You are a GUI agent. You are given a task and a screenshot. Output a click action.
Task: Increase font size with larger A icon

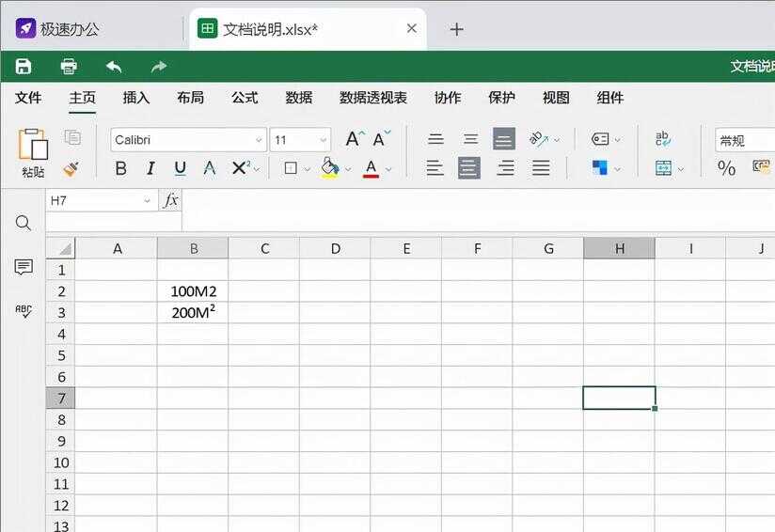353,139
